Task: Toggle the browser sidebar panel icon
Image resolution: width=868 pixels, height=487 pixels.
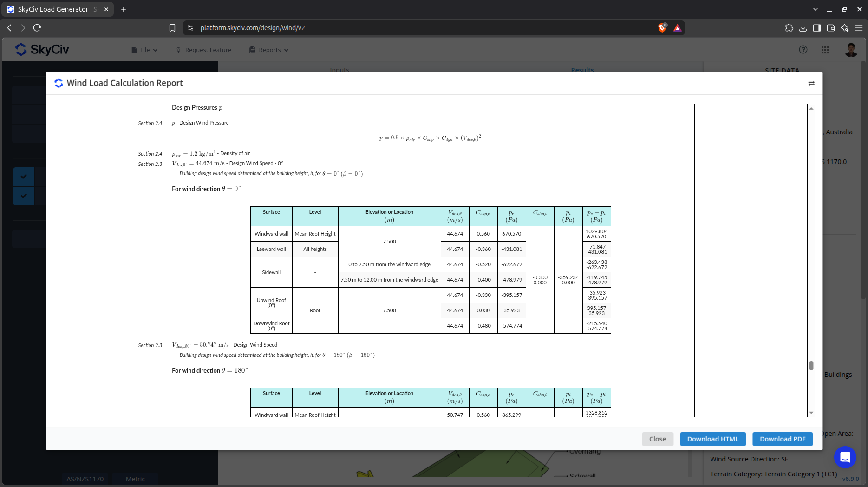Action: click(817, 28)
